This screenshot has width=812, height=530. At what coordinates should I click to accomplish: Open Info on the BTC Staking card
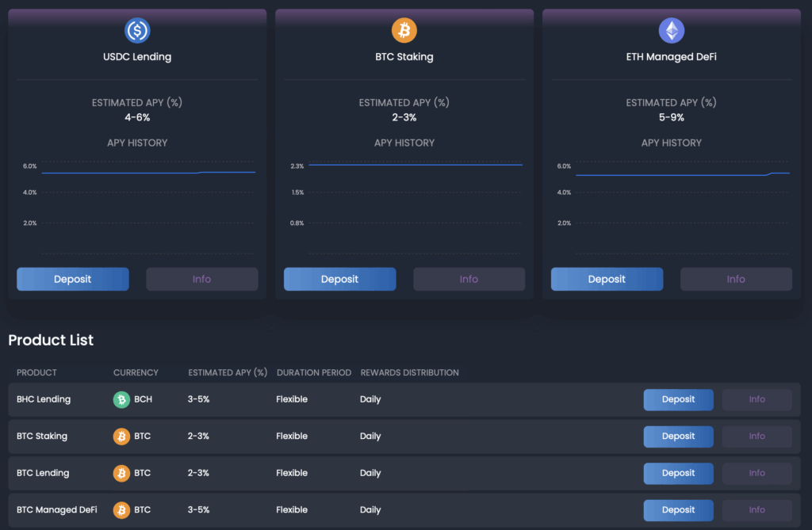[x=469, y=279]
